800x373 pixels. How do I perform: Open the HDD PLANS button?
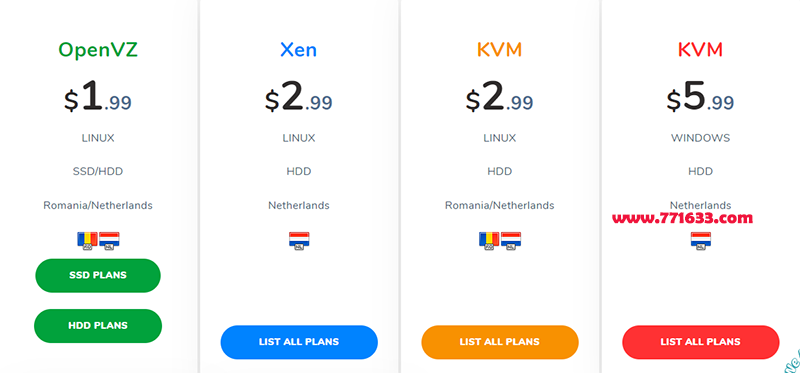[98, 326]
